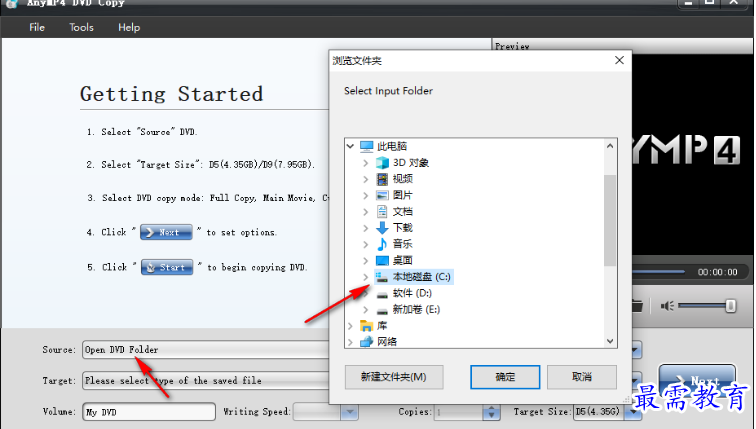Viewport: 756px width, 429px height.
Task: Open the Target file type dropdown
Action: click(636, 380)
